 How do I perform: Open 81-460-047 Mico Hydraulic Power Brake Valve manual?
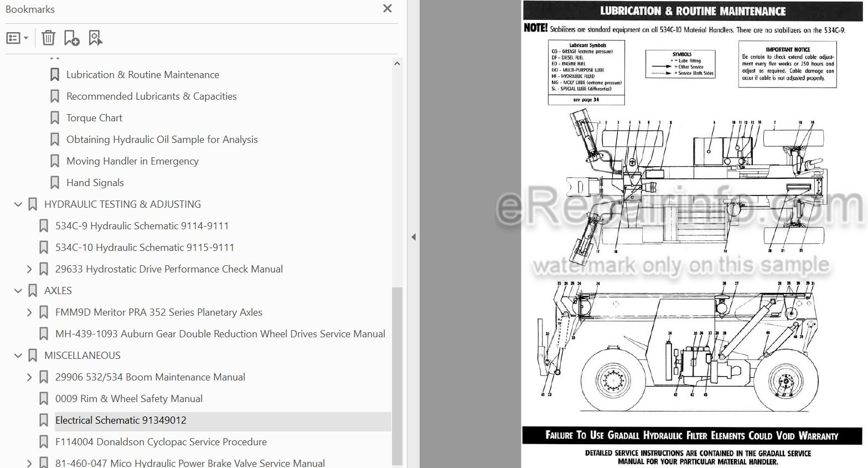tap(190, 463)
